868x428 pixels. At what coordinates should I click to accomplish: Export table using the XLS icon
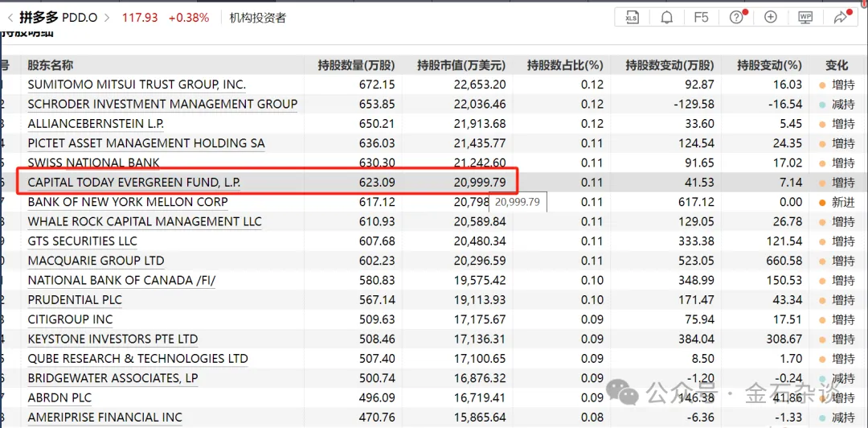pyautogui.click(x=631, y=17)
